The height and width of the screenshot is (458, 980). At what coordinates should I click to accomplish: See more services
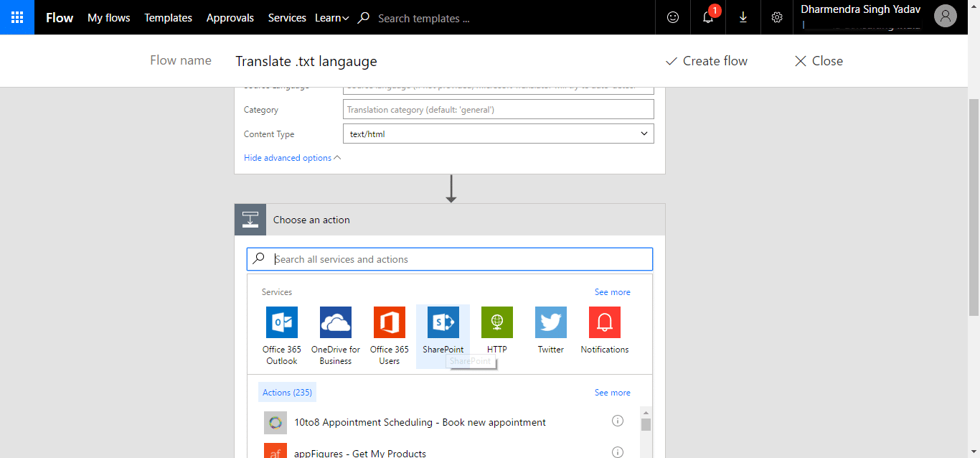click(x=613, y=292)
